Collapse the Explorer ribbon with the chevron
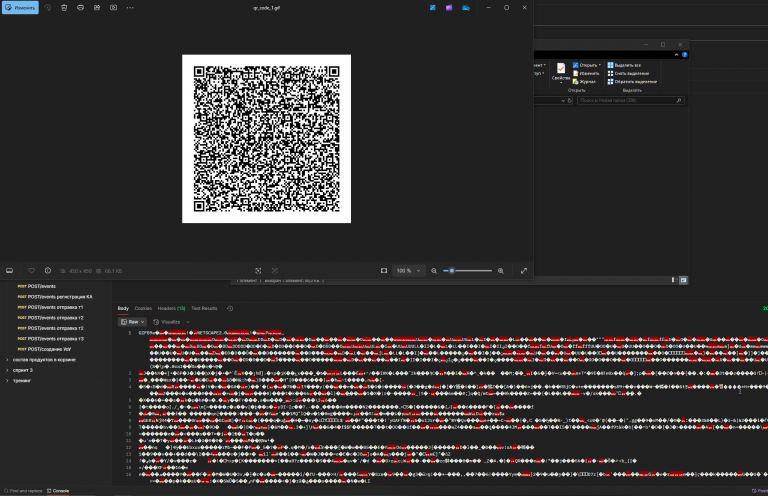This screenshot has width=768, height=496. 676,55
